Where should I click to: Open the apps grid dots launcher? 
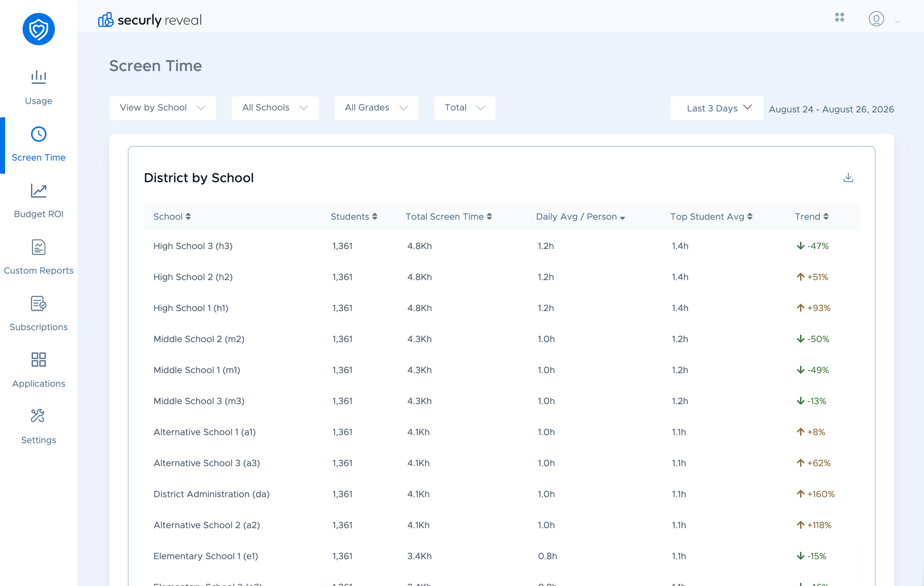[x=839, y=17]
